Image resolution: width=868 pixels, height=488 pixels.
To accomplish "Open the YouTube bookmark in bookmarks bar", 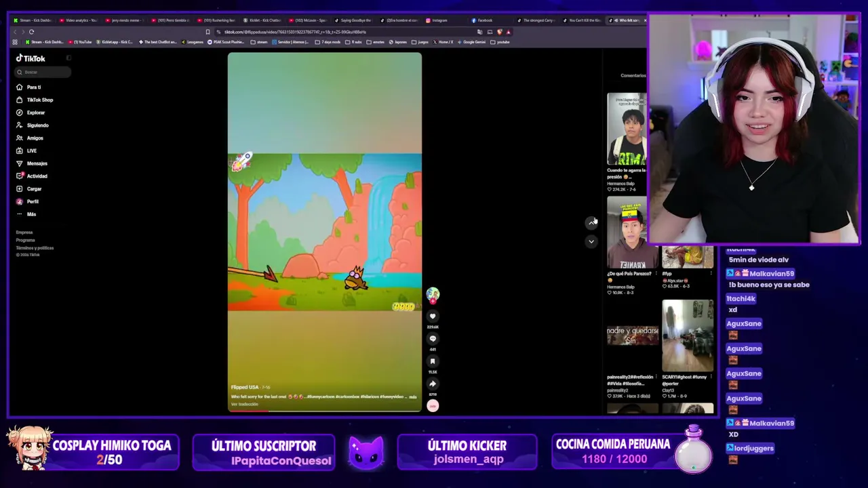I will (80, 42).
